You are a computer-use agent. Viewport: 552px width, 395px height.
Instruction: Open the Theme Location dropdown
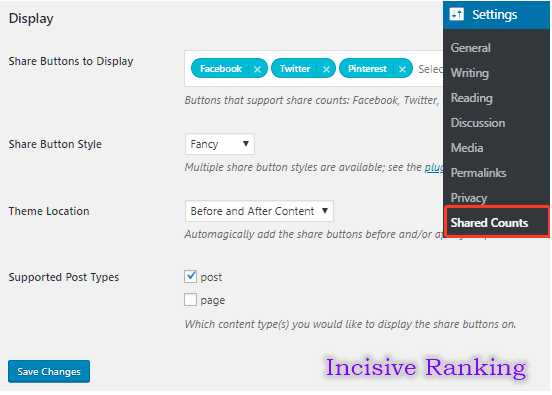tap(259, 211)
